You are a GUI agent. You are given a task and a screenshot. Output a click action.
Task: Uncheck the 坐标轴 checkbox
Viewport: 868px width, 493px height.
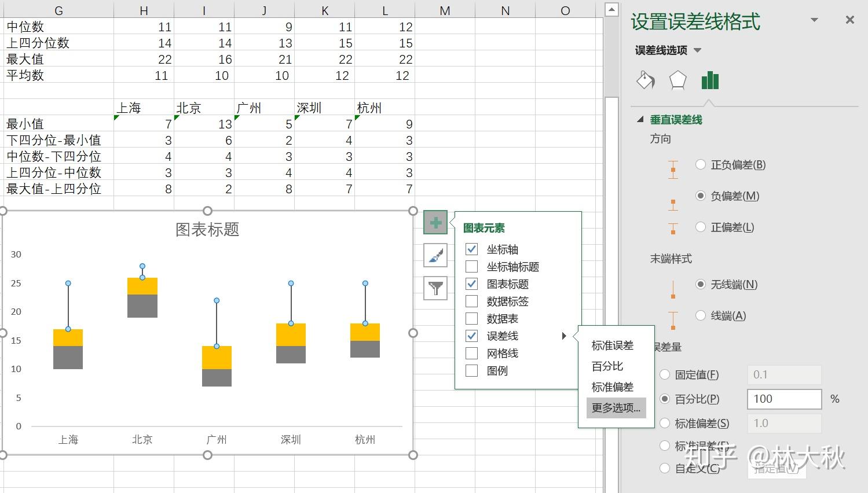point(471,249)
